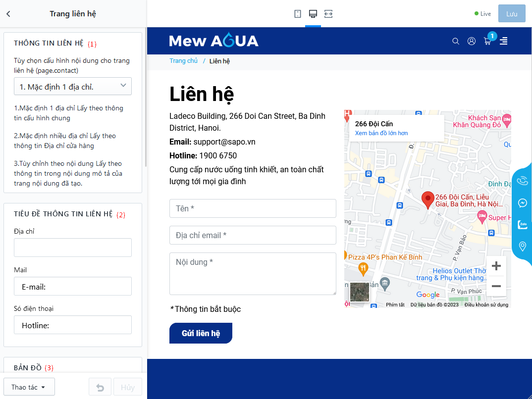Click the Helios Outlet map label
This screenshot has width=532, height=399.
(x=452, y=274)
